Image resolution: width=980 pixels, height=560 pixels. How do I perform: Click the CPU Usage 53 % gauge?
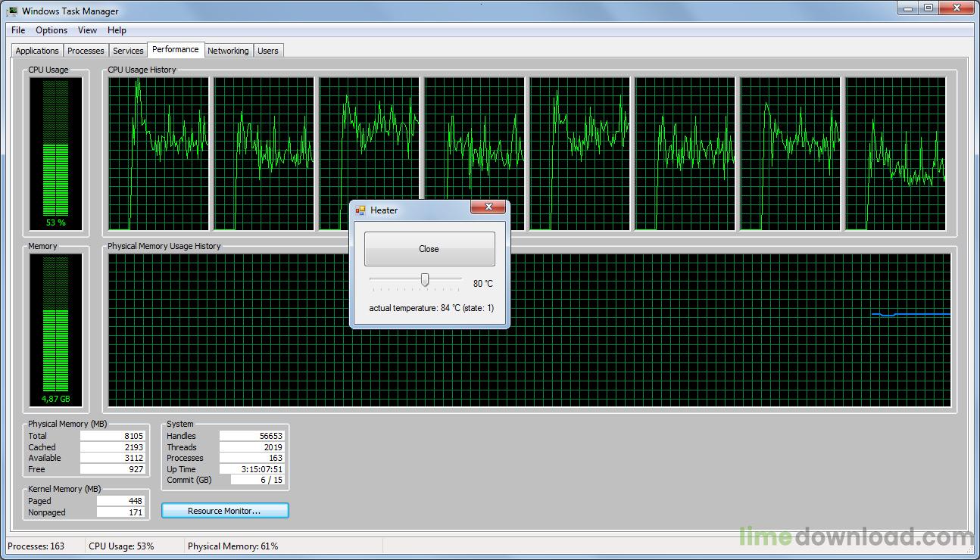point(56,154)
